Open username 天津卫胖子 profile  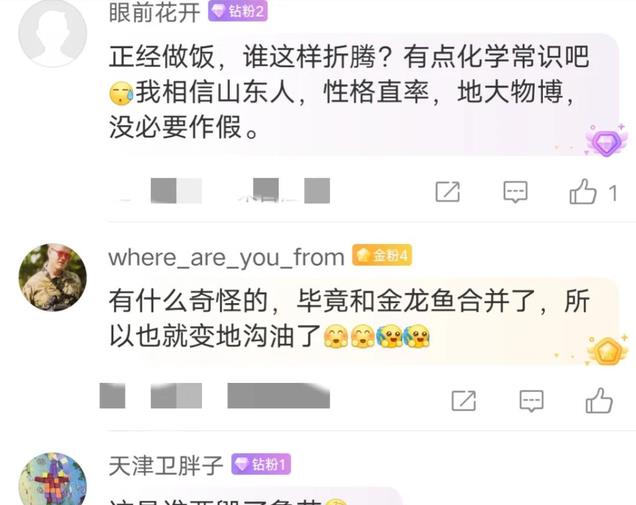pos(166,465)
